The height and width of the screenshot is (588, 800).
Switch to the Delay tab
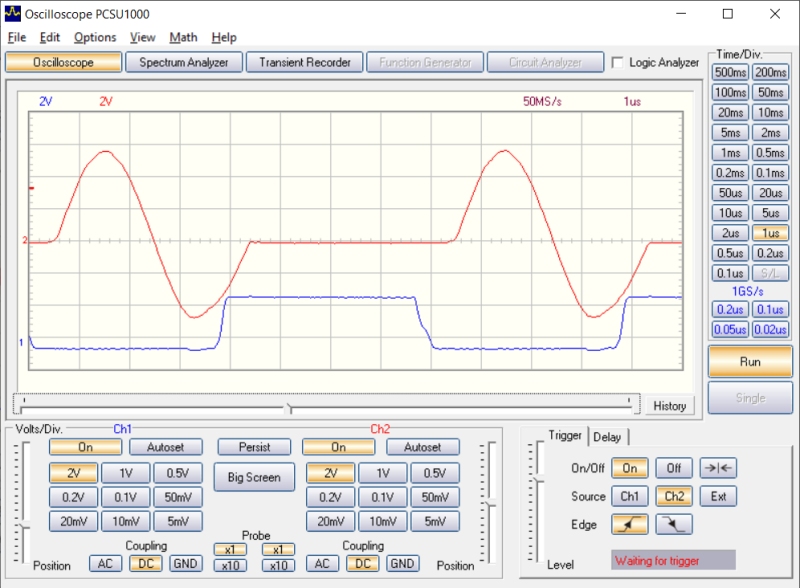pyautogui.click(x=606, y=436)
